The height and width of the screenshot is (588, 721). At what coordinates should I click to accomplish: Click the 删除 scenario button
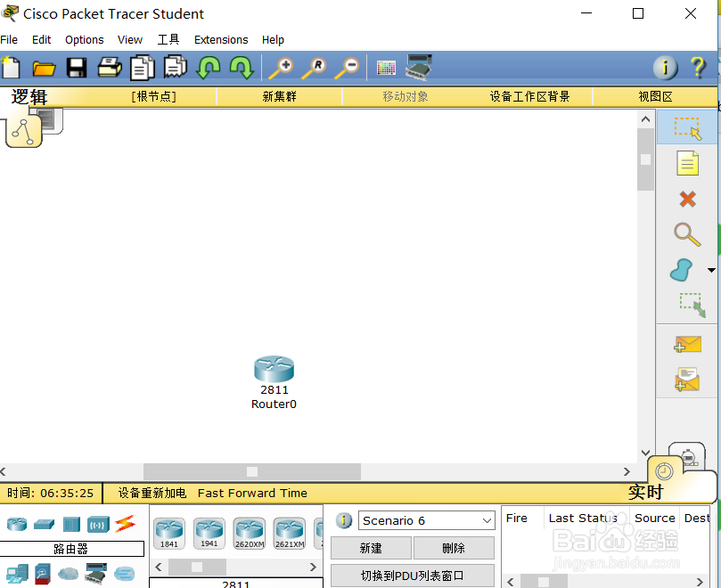454,548
